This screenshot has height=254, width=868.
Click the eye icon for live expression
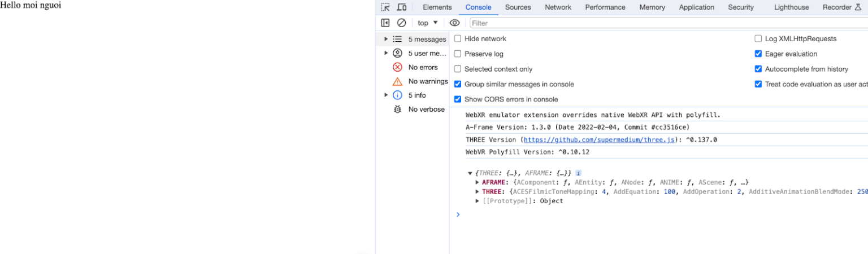[x=454, y=23]
